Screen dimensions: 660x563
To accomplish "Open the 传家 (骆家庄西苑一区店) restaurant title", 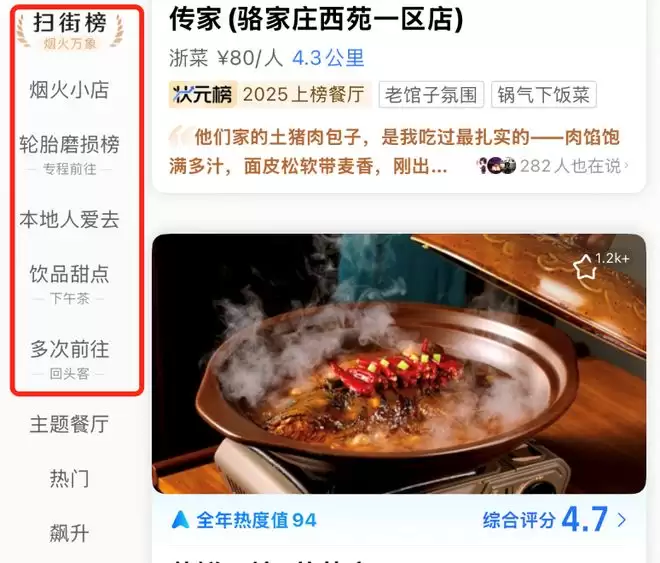I will click(x=316, y=20).
